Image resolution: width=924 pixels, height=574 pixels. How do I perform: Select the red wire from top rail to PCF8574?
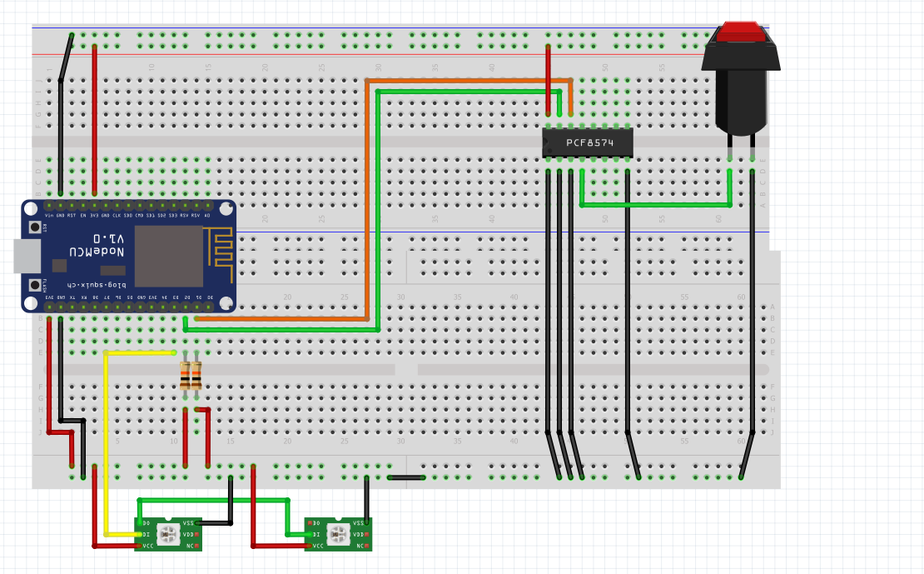click(x=548, y=80)
